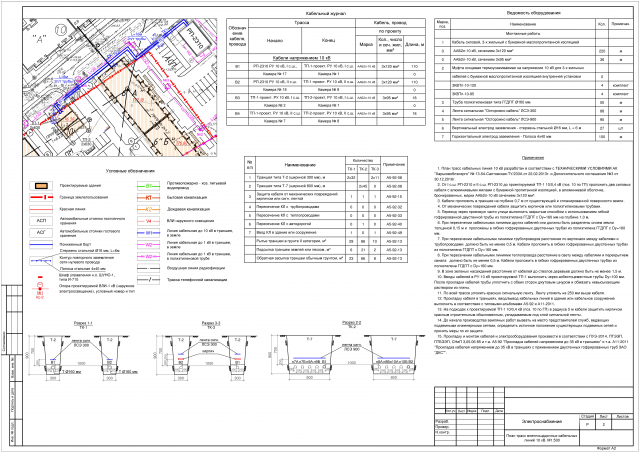Select the АСП parking legend box
Screen dimensions: 640x452
41,221
